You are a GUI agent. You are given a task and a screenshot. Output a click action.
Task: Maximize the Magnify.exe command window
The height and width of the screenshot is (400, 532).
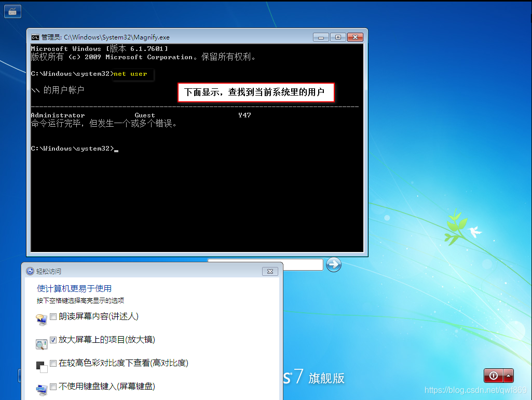click(x=338, y=37)
